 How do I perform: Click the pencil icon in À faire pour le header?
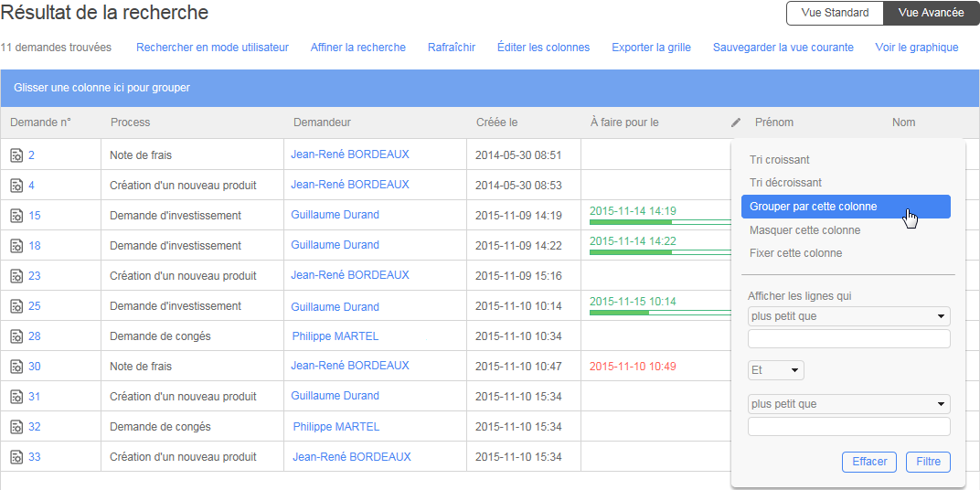(x=736, y=122)
